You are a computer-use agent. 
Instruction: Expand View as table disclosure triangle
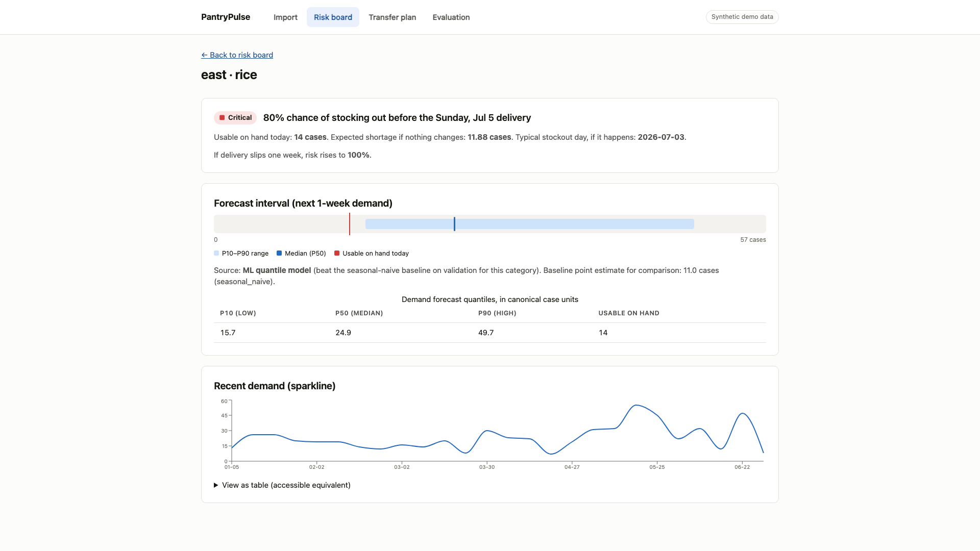click(216, 485)
